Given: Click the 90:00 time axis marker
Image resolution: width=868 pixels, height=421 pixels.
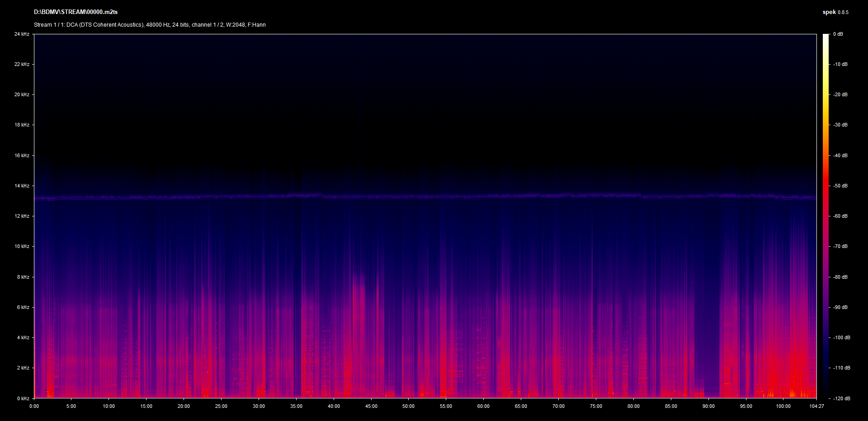Looking at the screenshot, I should (708, 406).
